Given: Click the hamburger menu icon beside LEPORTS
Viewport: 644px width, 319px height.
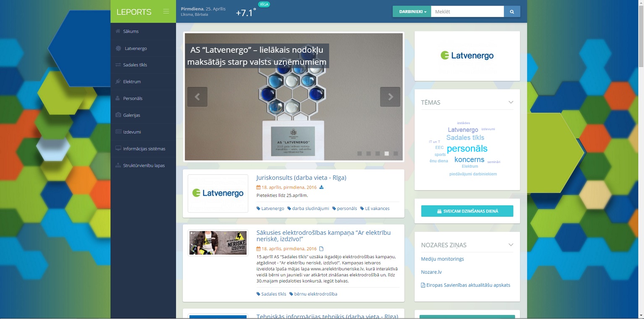Looking at the screenshot, I should coord(166,11).
